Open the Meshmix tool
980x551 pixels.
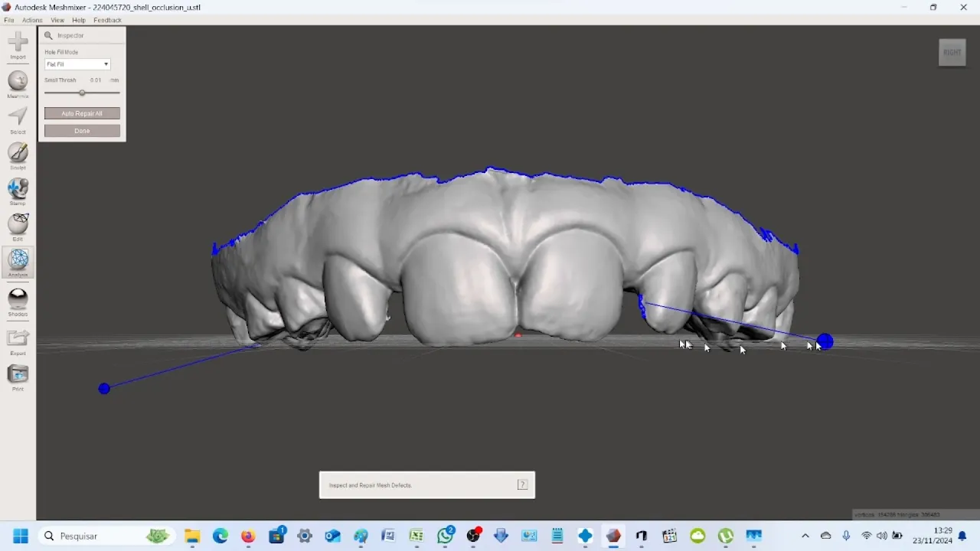(18, 84)
